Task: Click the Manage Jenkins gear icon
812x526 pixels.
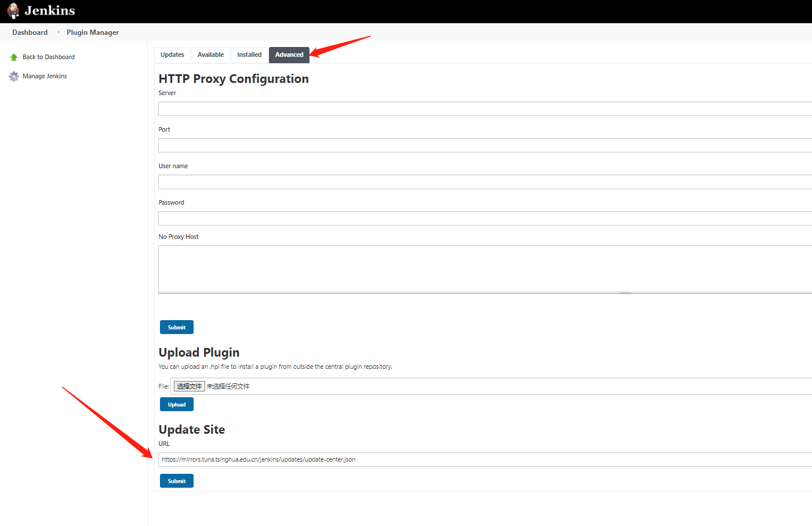Action: point(14,76)
